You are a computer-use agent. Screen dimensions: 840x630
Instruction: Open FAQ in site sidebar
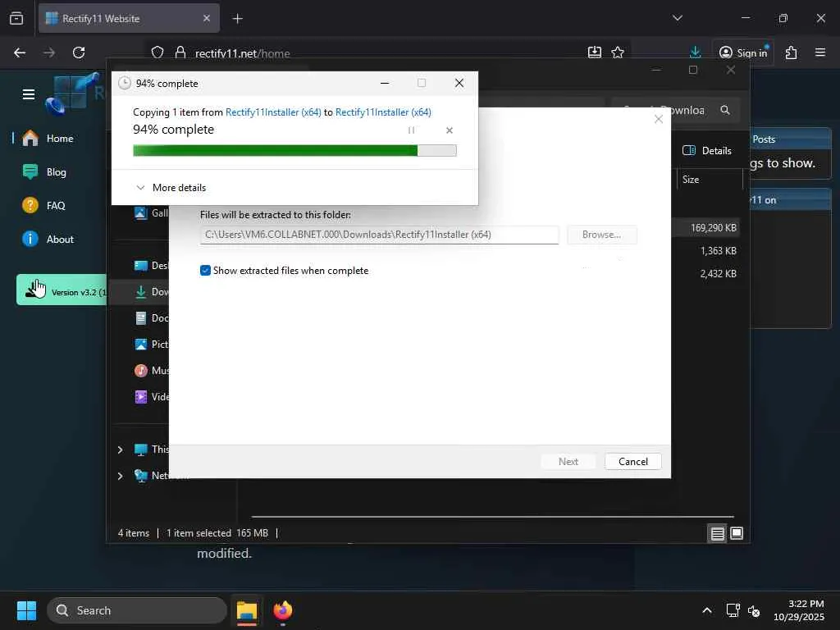pyautogui.click(x=44, y=206)
